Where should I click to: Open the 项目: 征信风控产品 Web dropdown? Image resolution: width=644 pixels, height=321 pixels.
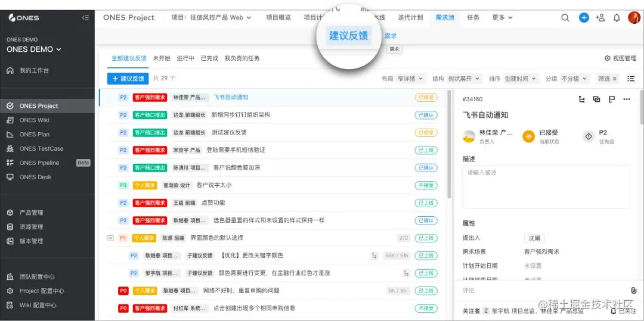click(211, 18)
